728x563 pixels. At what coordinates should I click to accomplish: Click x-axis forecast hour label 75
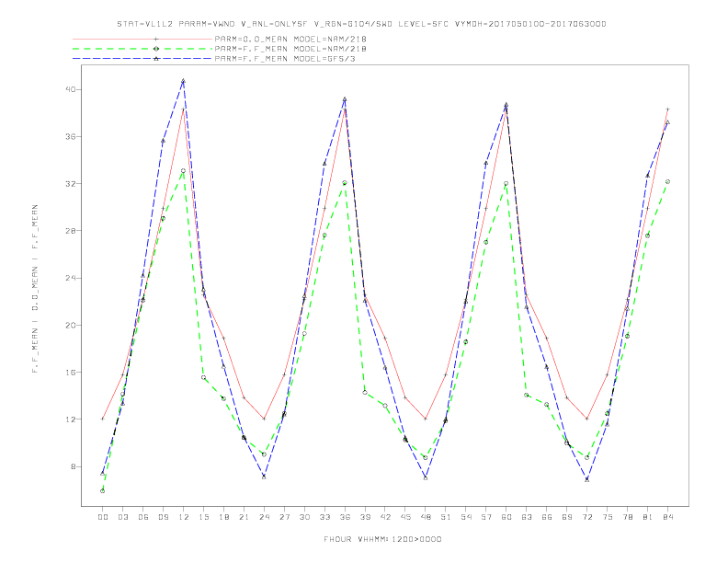[x=608, y=517]
